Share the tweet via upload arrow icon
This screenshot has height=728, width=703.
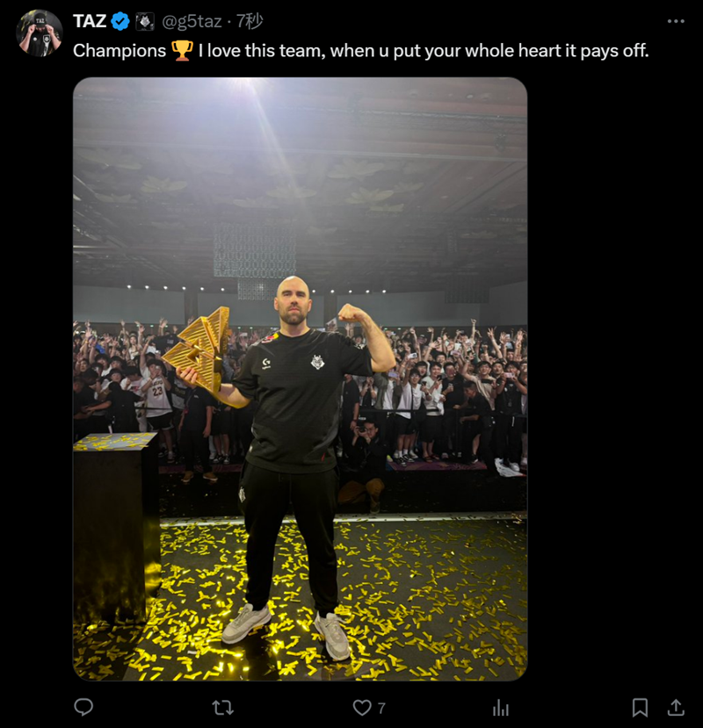tap(676, 707)
